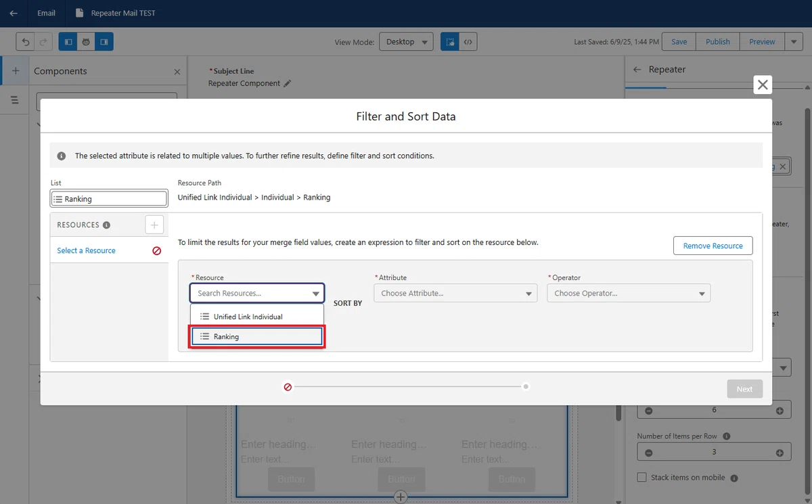Open the structure list icon in left rail
This screenshot has height=504, width=812.
(16, 100)
